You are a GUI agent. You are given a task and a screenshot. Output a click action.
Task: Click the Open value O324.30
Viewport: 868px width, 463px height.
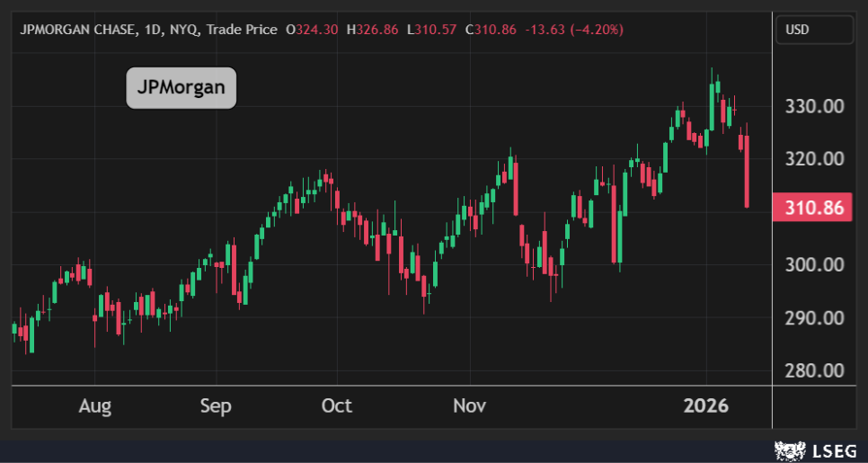pyautogui.click(x=311, y=30)
